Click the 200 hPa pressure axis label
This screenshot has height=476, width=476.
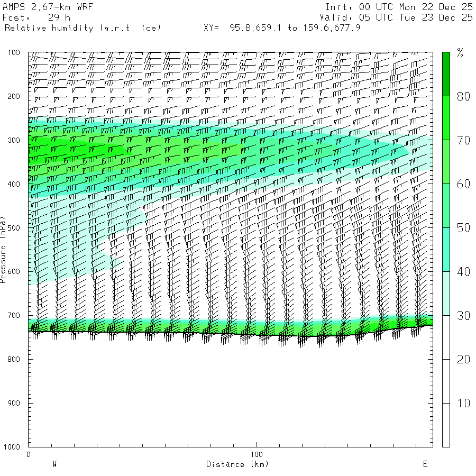point(14,97)
